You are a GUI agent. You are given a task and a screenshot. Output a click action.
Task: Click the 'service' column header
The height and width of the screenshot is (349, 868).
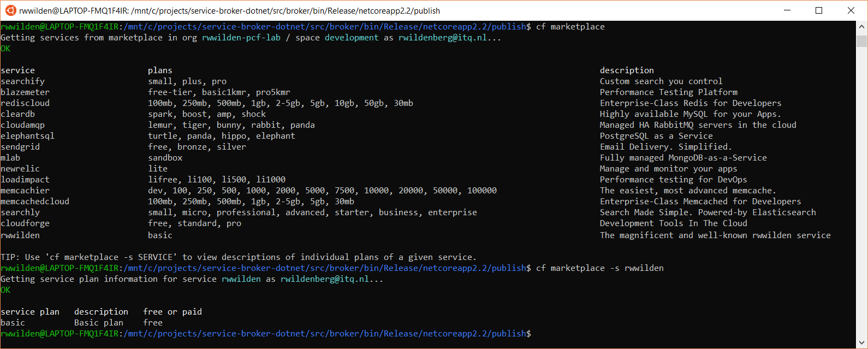click(x=18, y=70)
